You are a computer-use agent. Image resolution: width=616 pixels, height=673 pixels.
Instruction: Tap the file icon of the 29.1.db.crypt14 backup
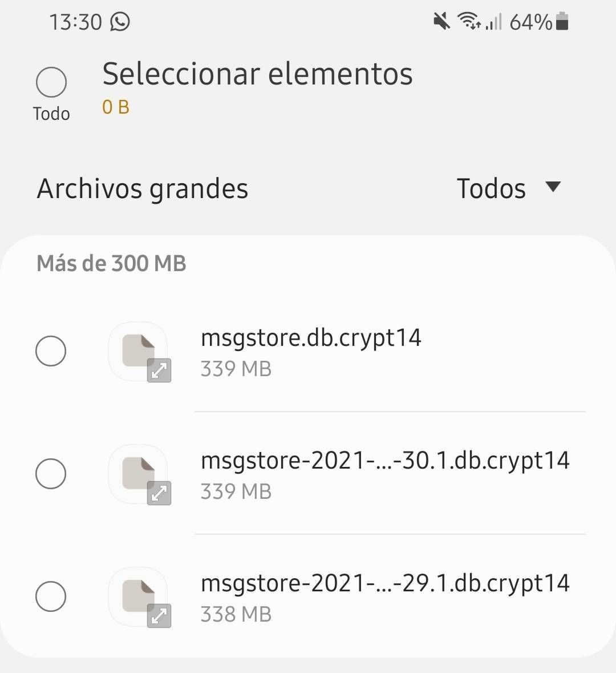(x=138, y=597)
